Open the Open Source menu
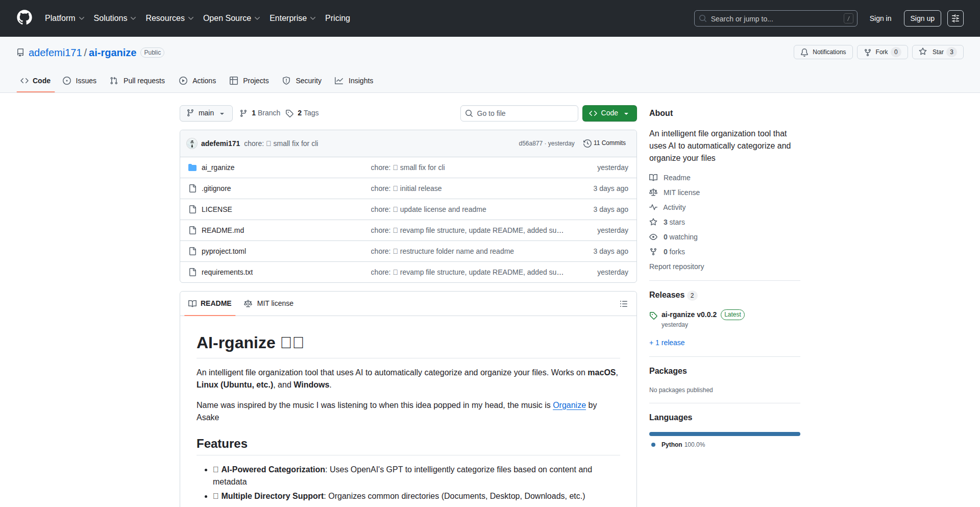980x507 pixels. (231, 18)
